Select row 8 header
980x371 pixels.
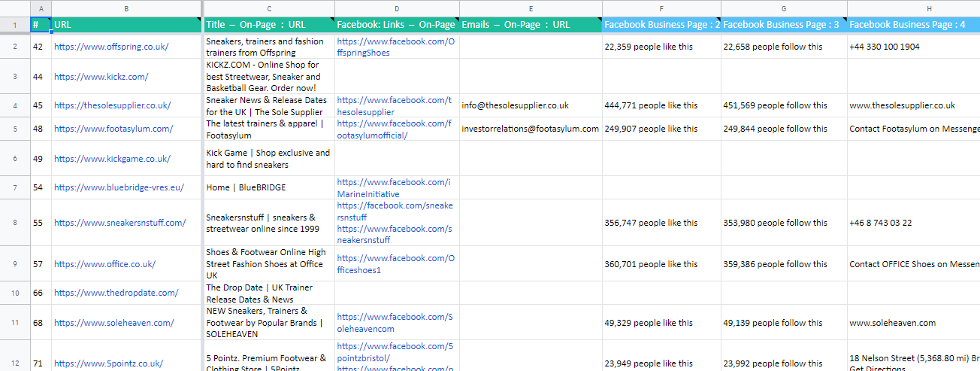tap(15, 223)
